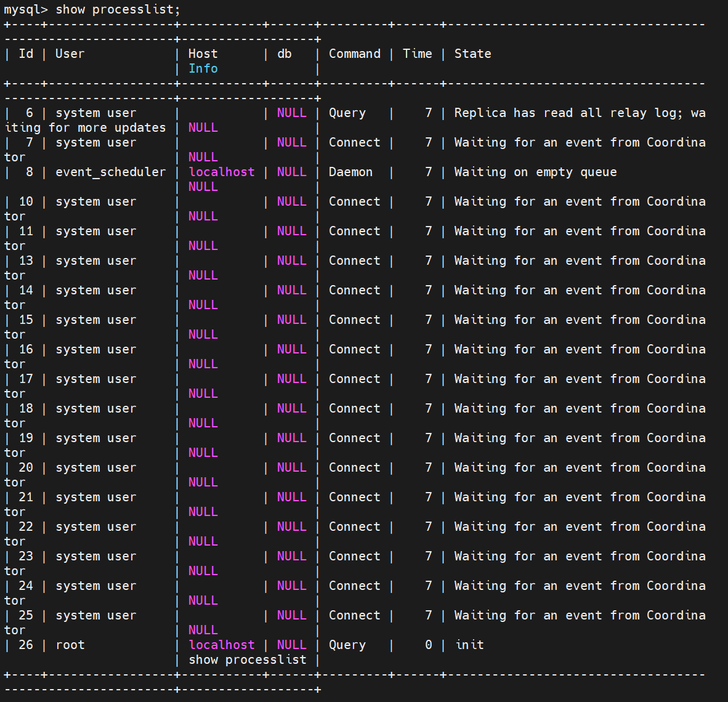The image size is (728, 702).
Task: Click the 'db' column header
Action: [x=285, y=54]
